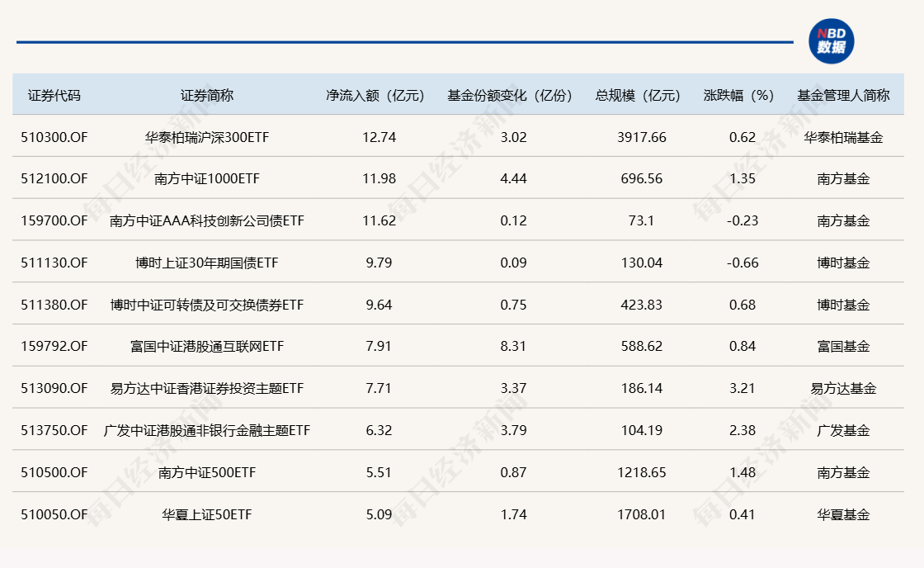924x568 pixels.
Task: Click net inflow value 7.71
Action: click(379, 388)
